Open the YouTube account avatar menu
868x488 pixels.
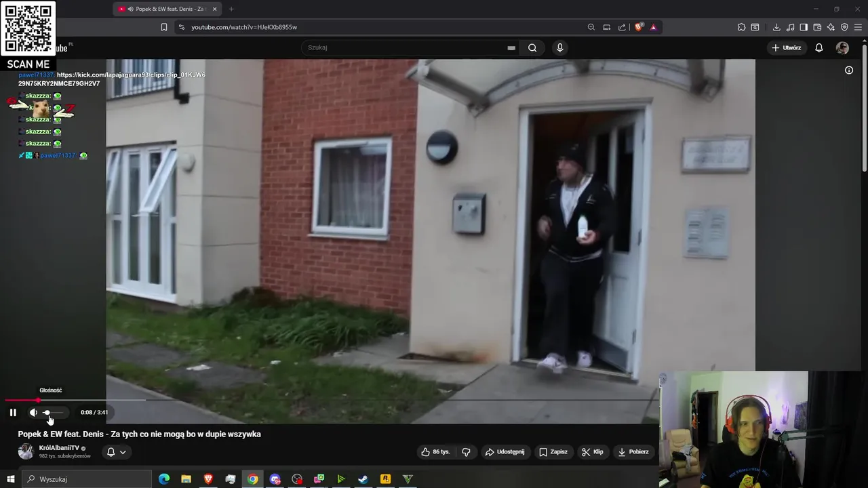pos(842,47)
